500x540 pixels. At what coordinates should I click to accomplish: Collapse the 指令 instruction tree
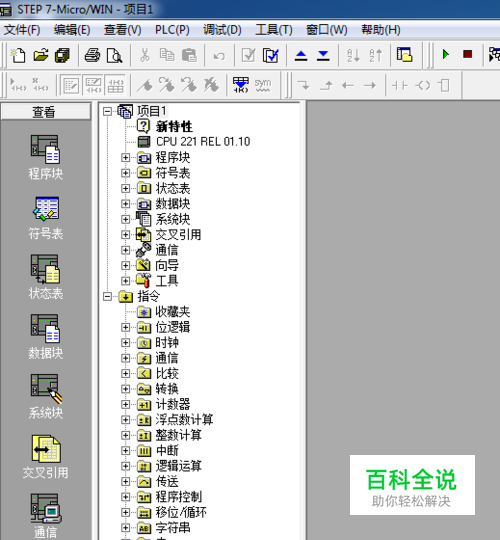click(108, 297)
